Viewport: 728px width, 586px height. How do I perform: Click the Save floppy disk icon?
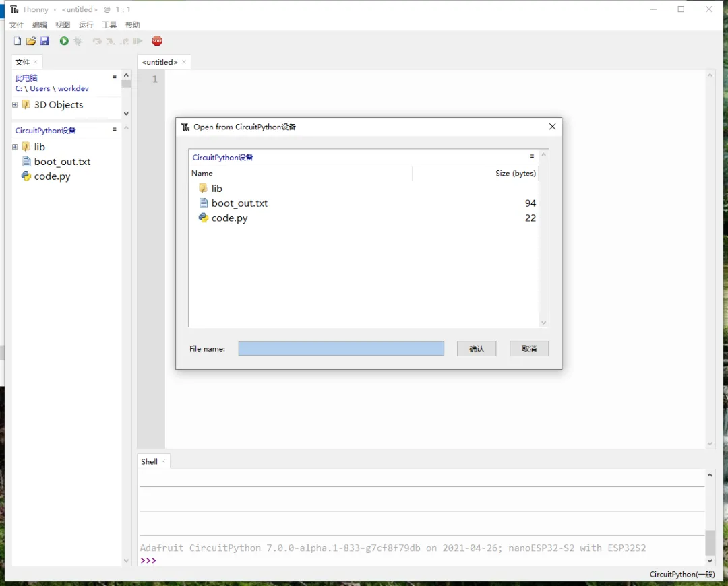44,41
